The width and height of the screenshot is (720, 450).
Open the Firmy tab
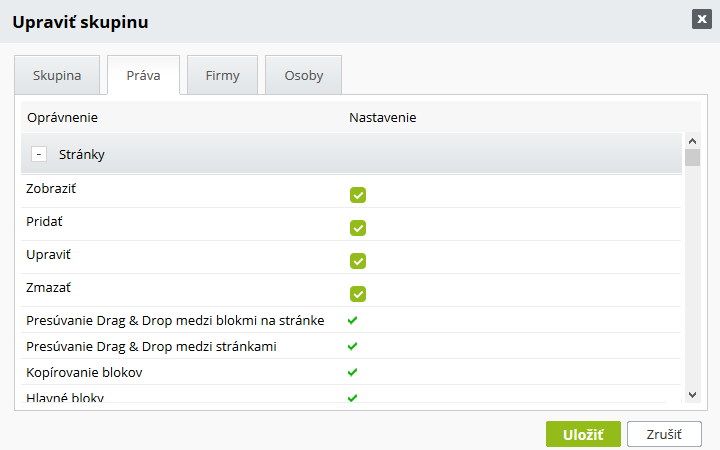click(222, 75)
